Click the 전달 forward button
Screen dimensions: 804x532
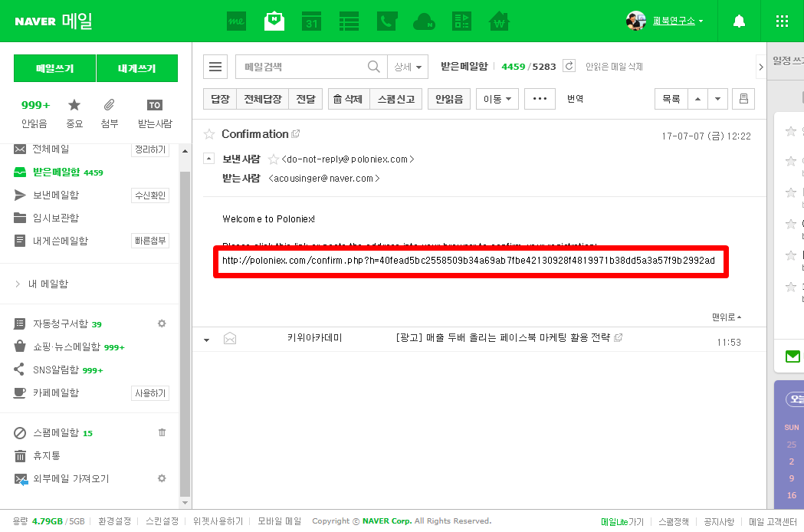[x=306, y=98]
